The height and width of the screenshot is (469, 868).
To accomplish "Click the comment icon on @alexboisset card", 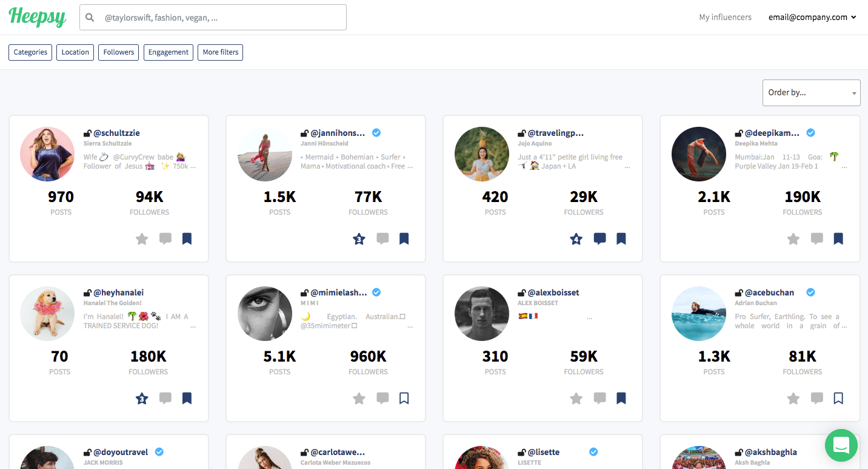I will point(599,399).
